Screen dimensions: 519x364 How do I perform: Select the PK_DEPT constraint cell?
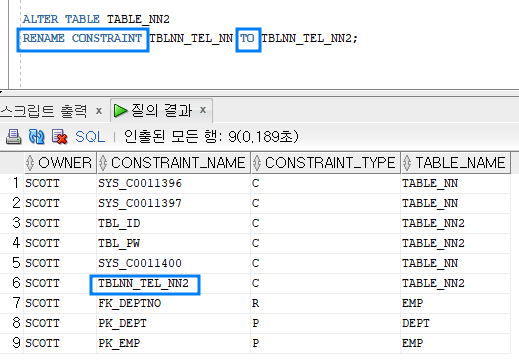(174, 323)
